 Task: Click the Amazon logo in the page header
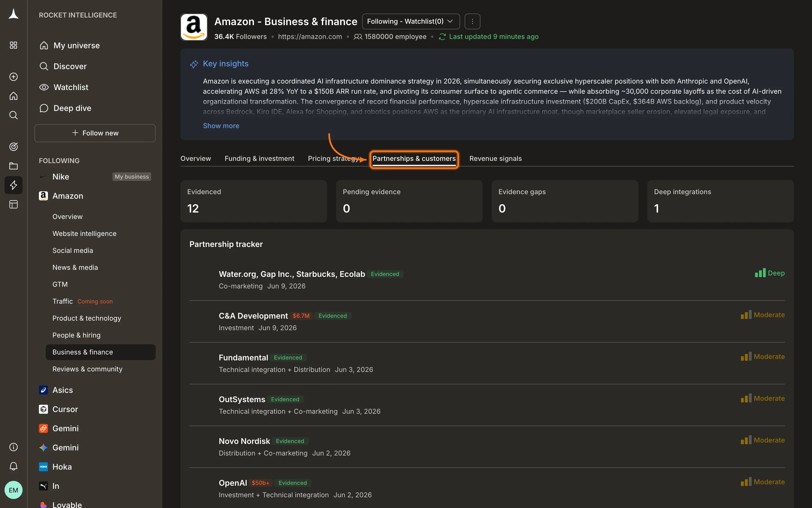194,27
